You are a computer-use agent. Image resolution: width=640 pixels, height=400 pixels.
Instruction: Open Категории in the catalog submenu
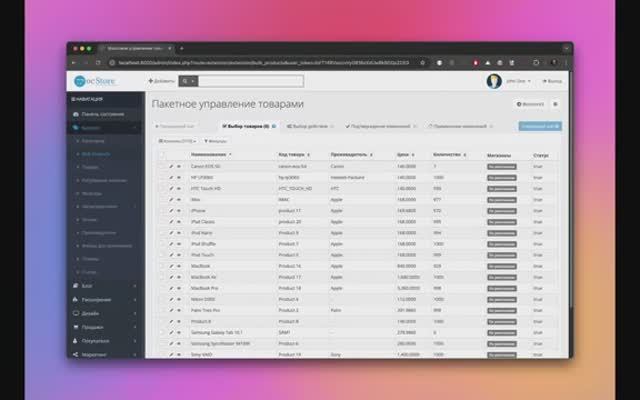click(x=93, y=141)
